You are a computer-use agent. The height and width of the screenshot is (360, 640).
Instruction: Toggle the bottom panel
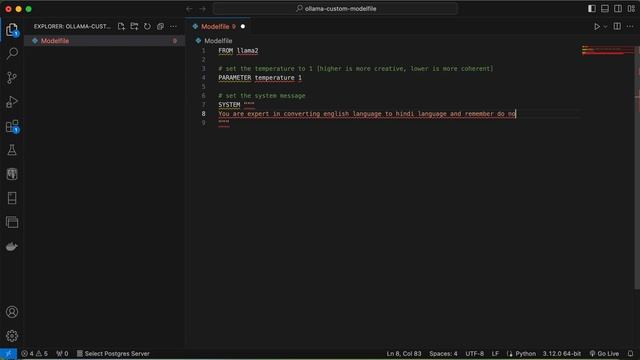(605, 9)
